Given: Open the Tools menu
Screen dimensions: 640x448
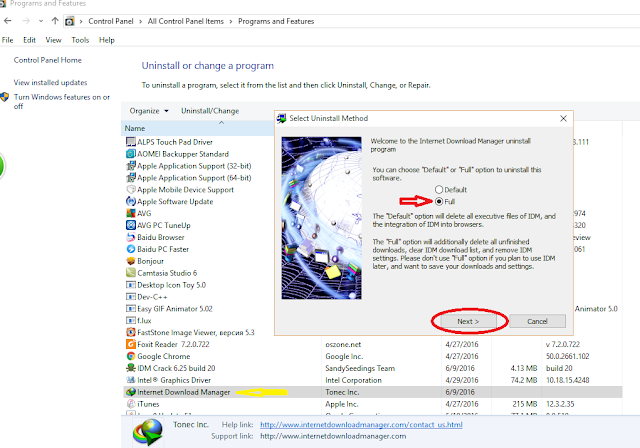Looking at the screenshot, I should pyautogui.click(x=80, y=40).
